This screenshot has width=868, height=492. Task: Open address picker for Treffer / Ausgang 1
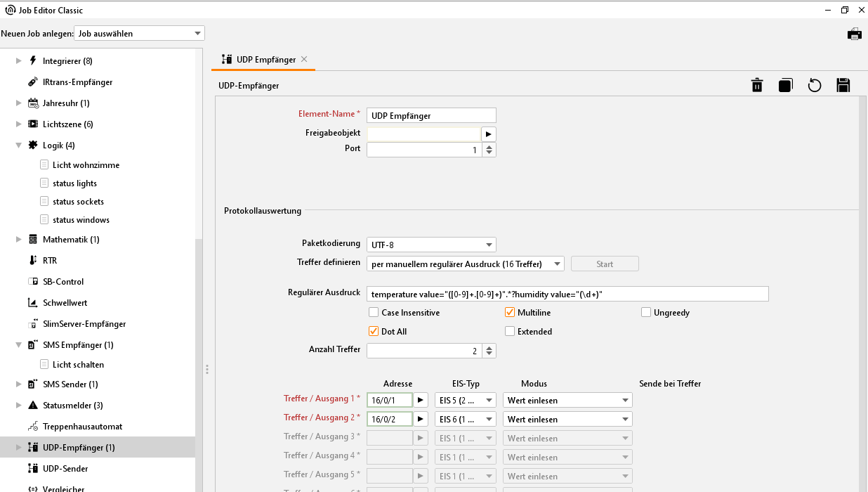(x=421, y=400)
